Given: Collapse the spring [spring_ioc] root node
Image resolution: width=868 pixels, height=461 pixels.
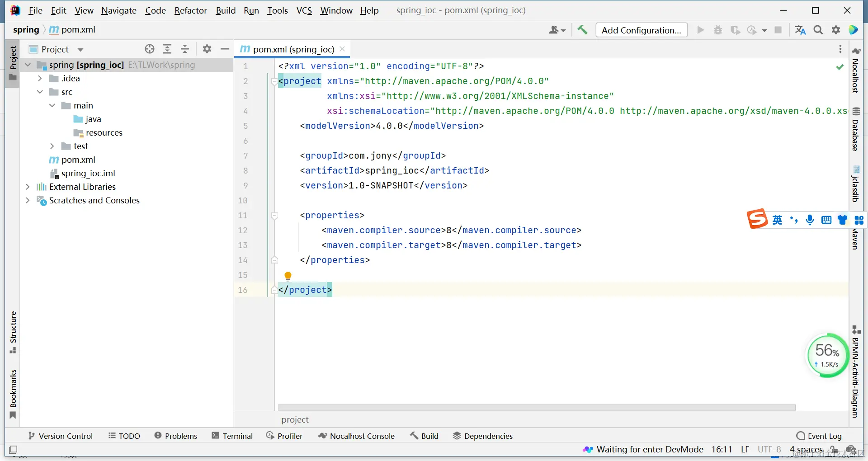Looking at the screenshot, I should pos(28,65).
